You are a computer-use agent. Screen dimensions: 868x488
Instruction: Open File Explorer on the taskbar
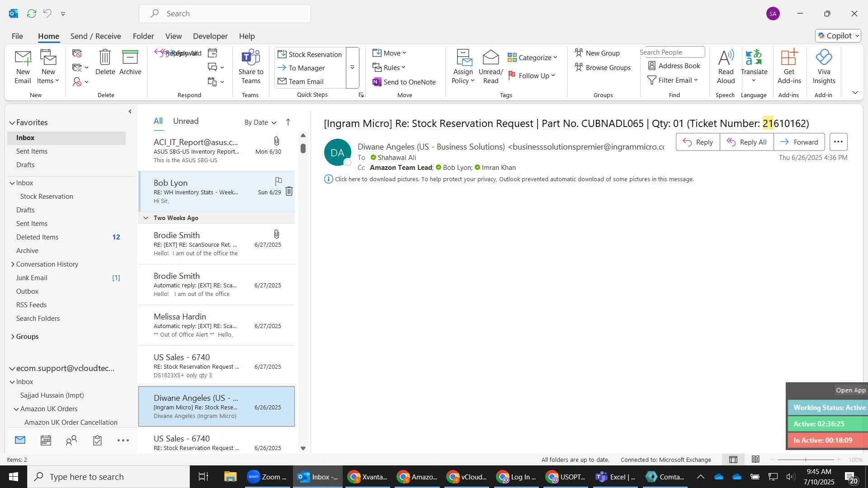(230, 477)
